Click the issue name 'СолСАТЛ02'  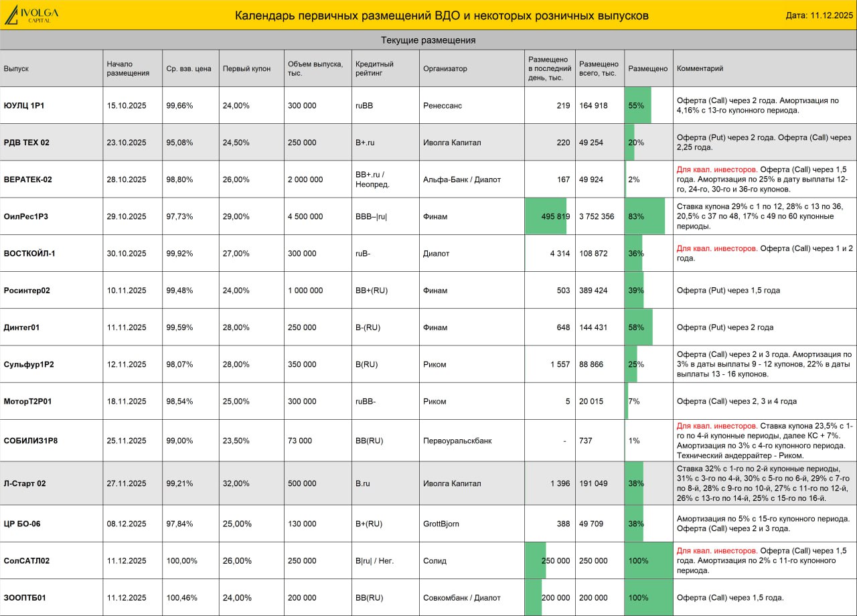click(26, 560)
